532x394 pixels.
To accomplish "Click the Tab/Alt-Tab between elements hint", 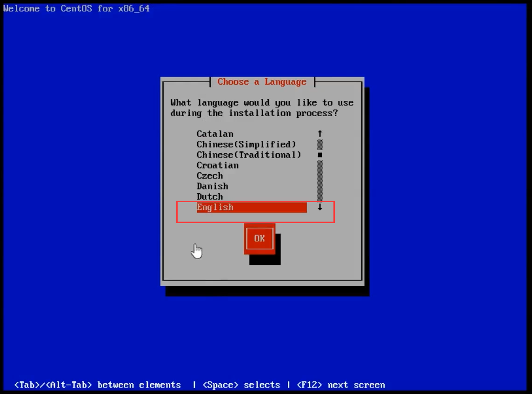I will click(97, 385).
